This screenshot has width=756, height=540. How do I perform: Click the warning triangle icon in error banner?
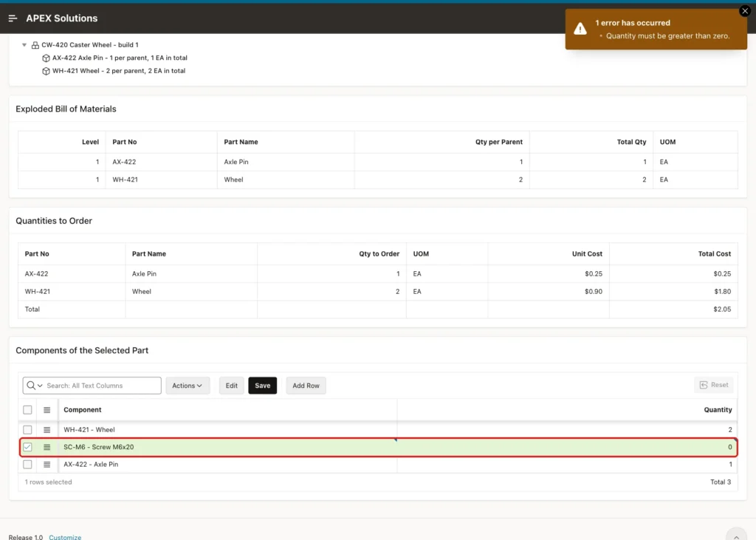click(580, 29)
